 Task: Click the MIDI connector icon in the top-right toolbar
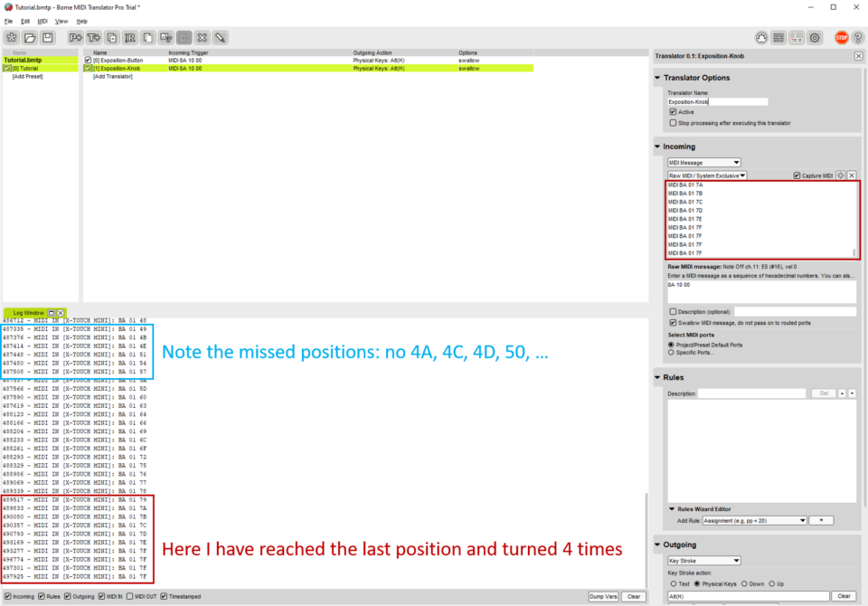click(x=761, y=38)
